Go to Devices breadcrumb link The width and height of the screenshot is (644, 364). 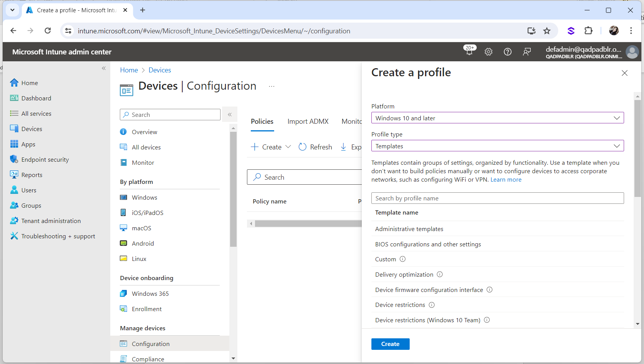click(160, 70)
